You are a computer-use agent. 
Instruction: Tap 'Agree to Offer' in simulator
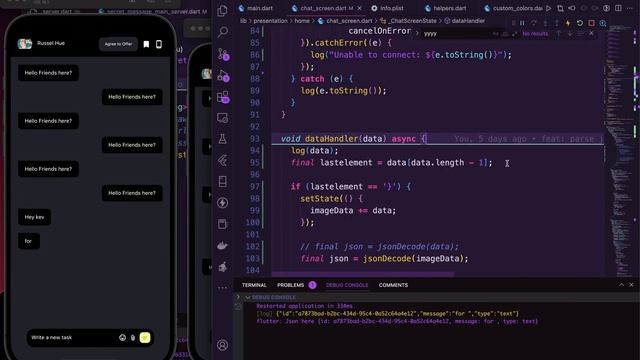coord(118,44)
